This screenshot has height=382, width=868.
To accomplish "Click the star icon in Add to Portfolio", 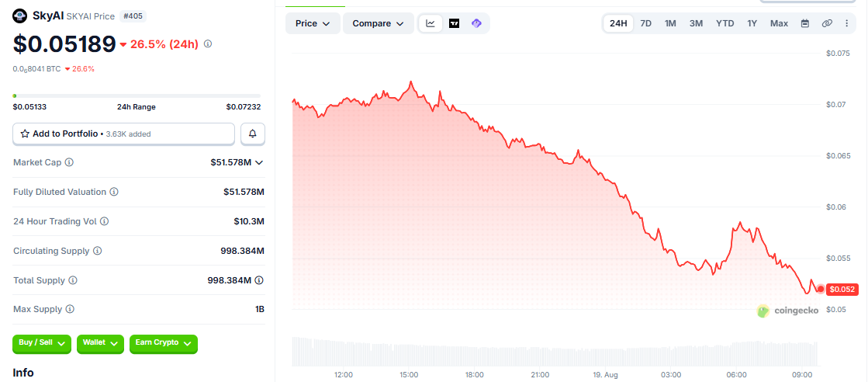I will [x=25, y=134].
